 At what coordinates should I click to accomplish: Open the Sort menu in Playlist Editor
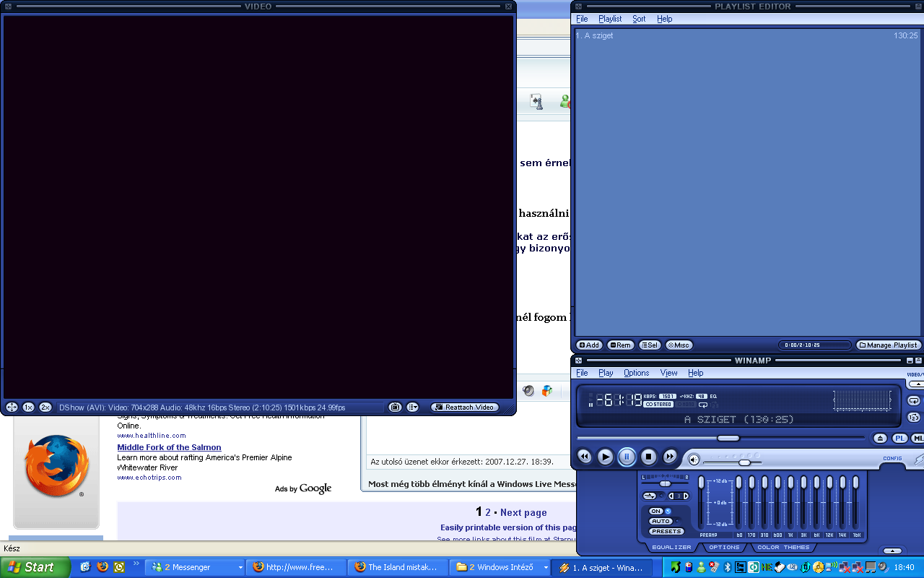click(x=639, y=20)
